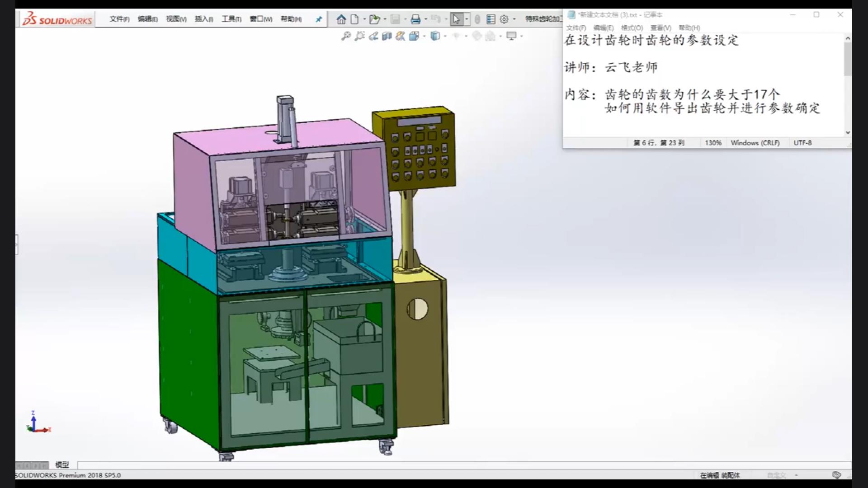Maximize the Notepad window
868x488 pixels.
pyautogui.click(x=816, y=15)
